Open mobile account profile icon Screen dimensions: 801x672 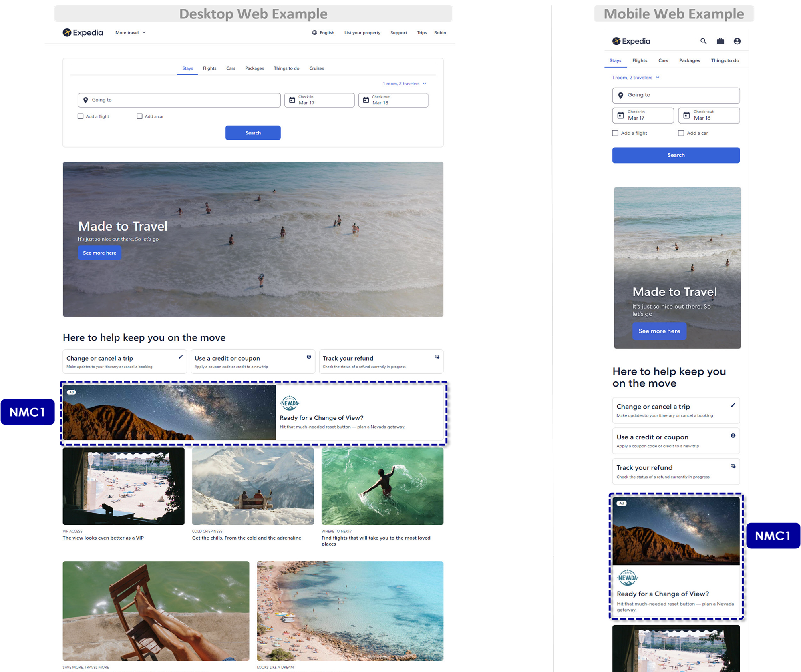(x=737, y=41)
